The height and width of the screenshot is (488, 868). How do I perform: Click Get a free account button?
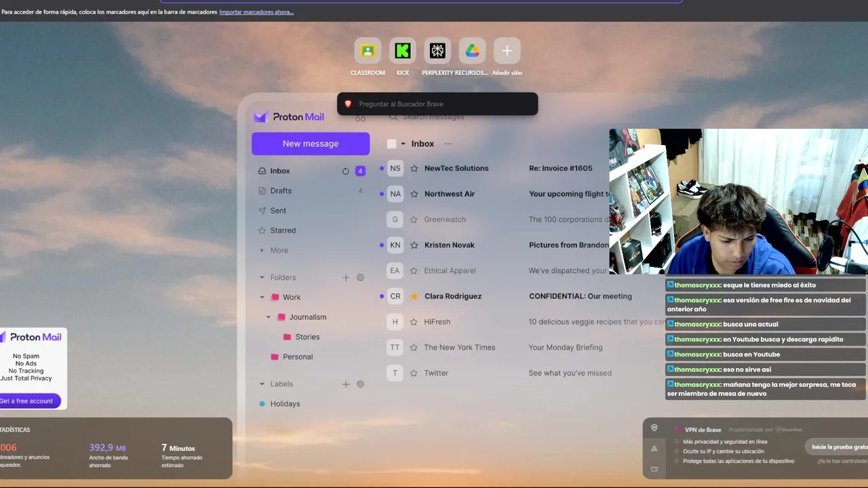[27, 401]
